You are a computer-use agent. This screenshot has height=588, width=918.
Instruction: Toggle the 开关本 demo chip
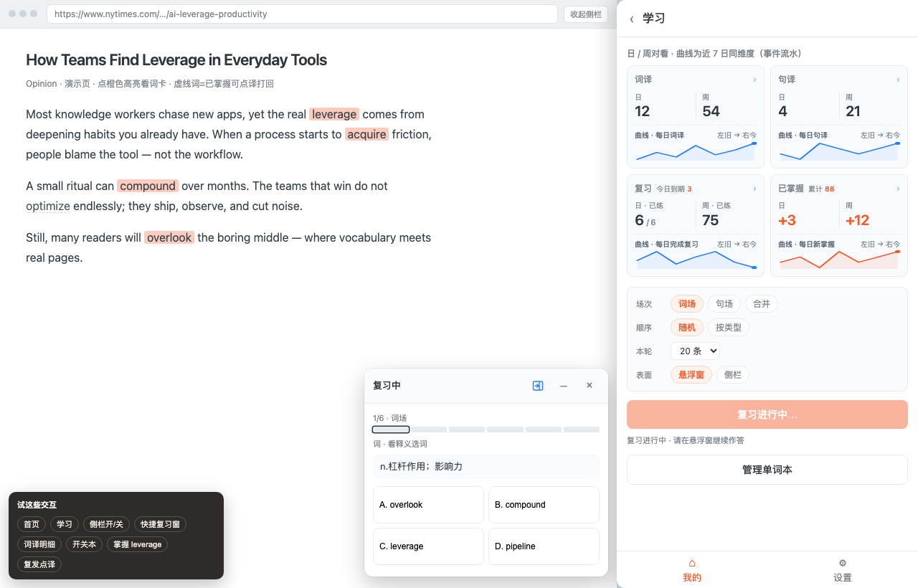[x=84, y=544]
